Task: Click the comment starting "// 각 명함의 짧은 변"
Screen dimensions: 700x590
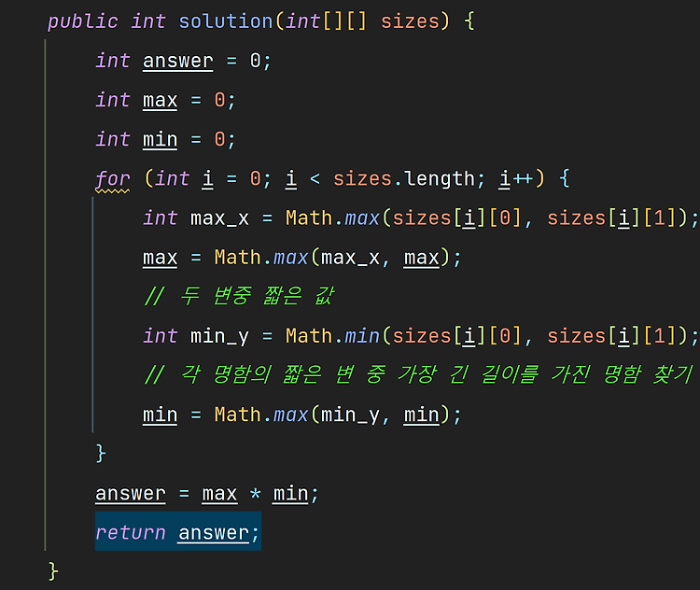Action: [418, 374]
